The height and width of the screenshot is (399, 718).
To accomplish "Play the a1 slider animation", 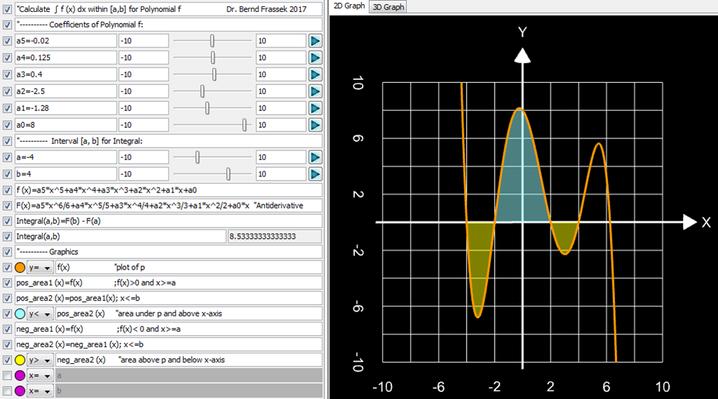I will pos(315,108).
